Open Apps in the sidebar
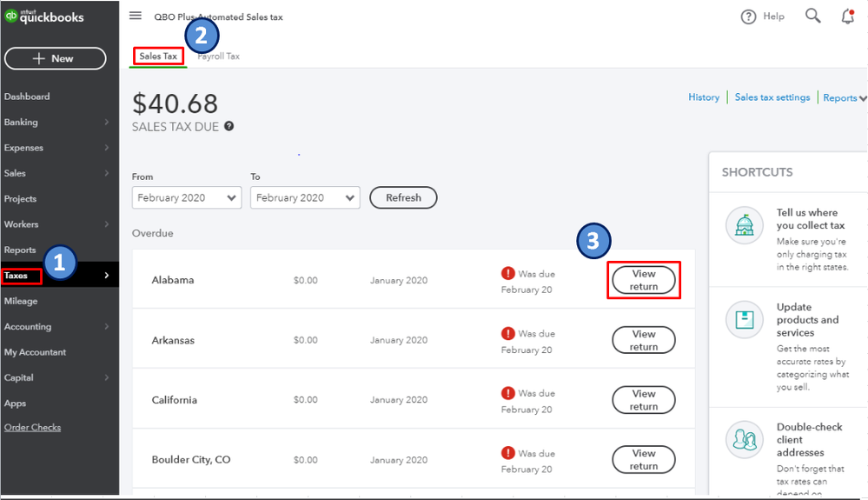Screen dimensions: 868x500 [x=15, y=403]
